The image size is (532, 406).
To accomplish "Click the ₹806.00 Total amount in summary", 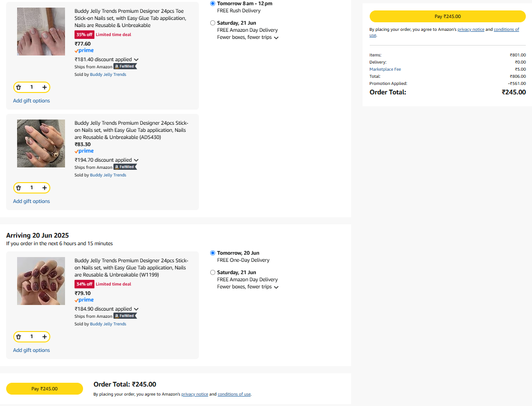I will pos(518,76).
